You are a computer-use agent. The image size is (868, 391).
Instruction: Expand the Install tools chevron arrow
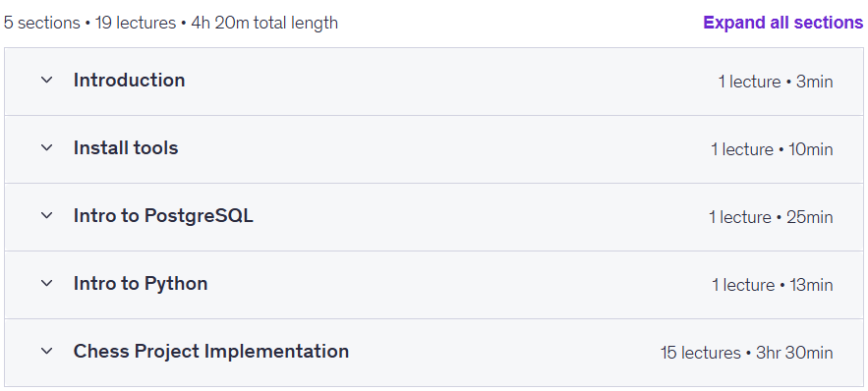[x=47, y=147]
